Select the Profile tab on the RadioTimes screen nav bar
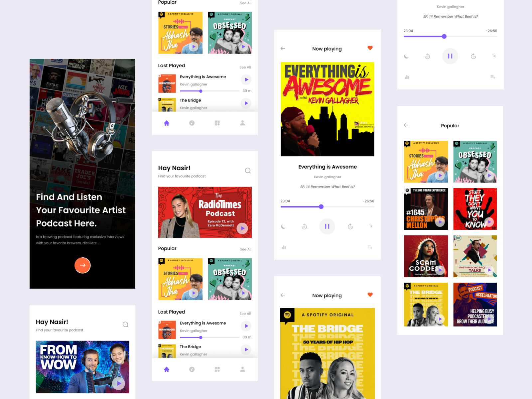The height and width of the screenshot is (399, 532). click(x=242, y=369)
